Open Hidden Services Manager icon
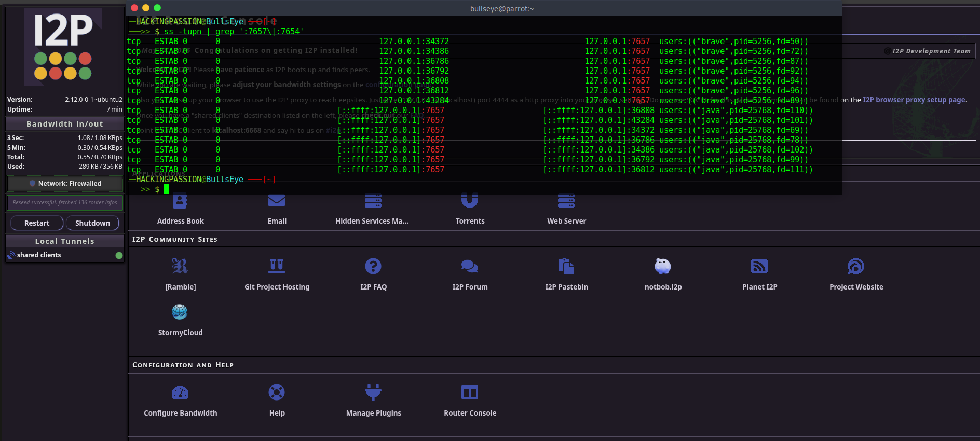The height and width of the screenshot is (441, 980). (373, 201)
